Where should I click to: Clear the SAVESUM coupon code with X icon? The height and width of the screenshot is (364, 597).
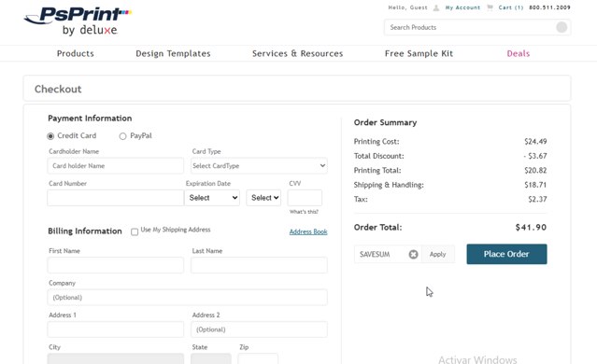pyautogui.click(x=414, y=254)
